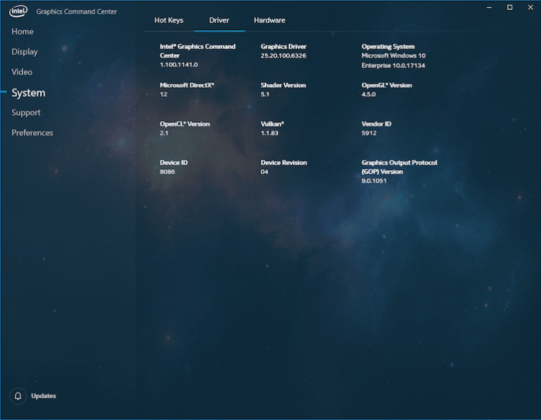Screen dimensions: 541x420
Task: Go to Home in the sidebar
Action: (x=22, y=31)
